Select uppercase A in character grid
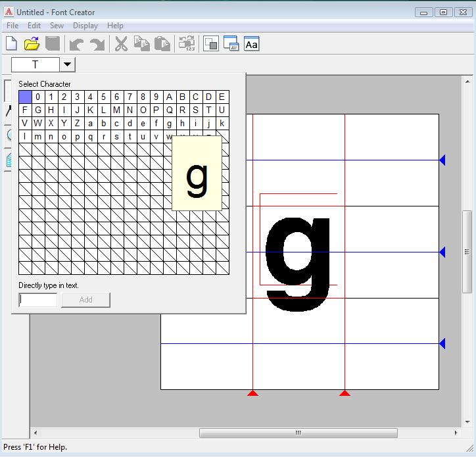This screenshot has height=457, width=476. pos(170,97)
